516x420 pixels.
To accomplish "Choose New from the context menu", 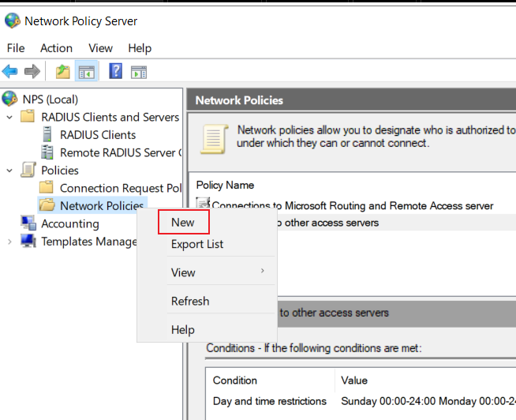I will click(x=183, y=223).
